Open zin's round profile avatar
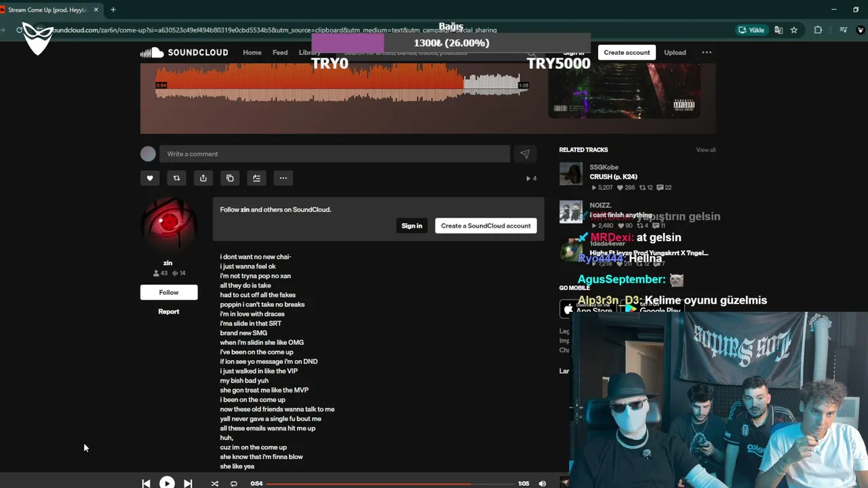This screenshot has height=488, width=868. (x=169, y=226)
